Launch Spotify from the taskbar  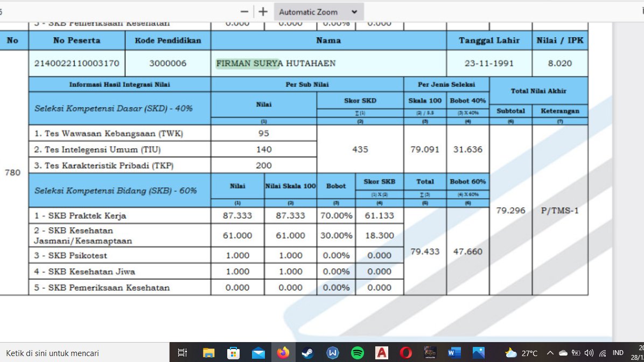(358, 352)
